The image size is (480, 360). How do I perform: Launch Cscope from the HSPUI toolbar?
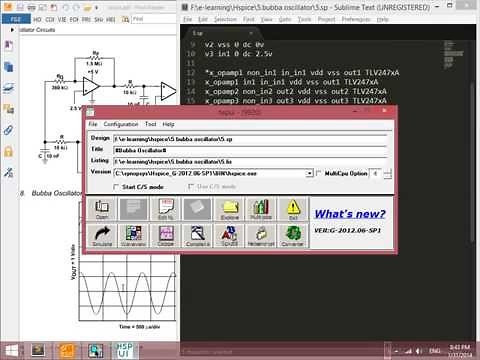166,236
